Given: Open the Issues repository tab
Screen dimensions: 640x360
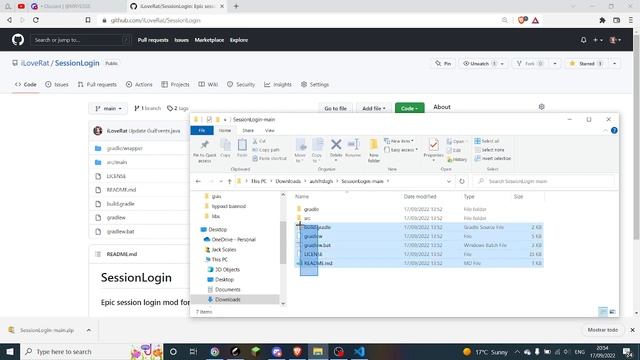Looking at the screenshot, I should 57,84.
